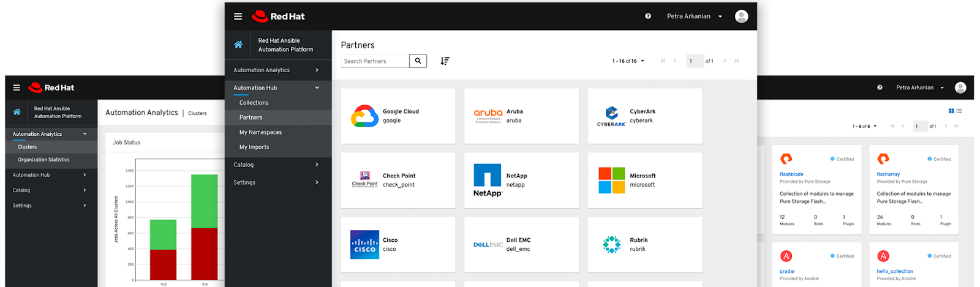Click user avatar in front window header

pyautogui.click(x=741, y=17)
